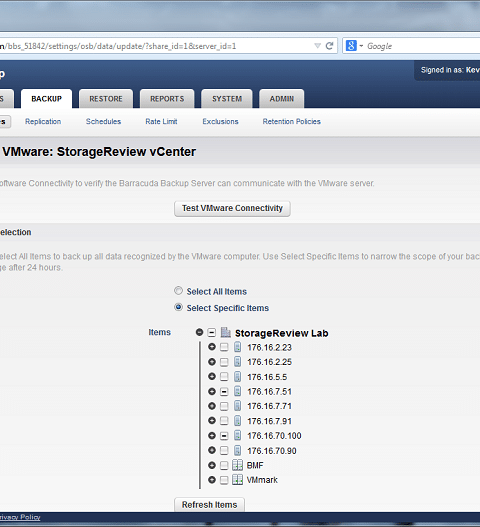
Task: Click in the browser URL address field
Action: pos(168,46)
